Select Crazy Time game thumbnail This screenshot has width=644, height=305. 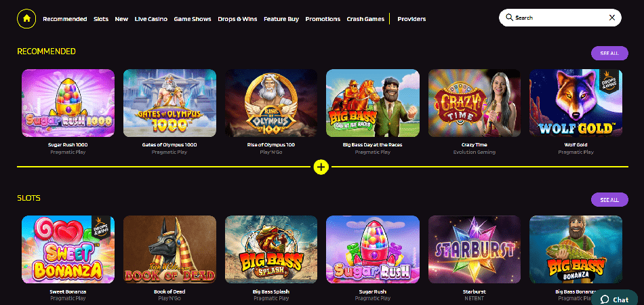pos(475,103)
